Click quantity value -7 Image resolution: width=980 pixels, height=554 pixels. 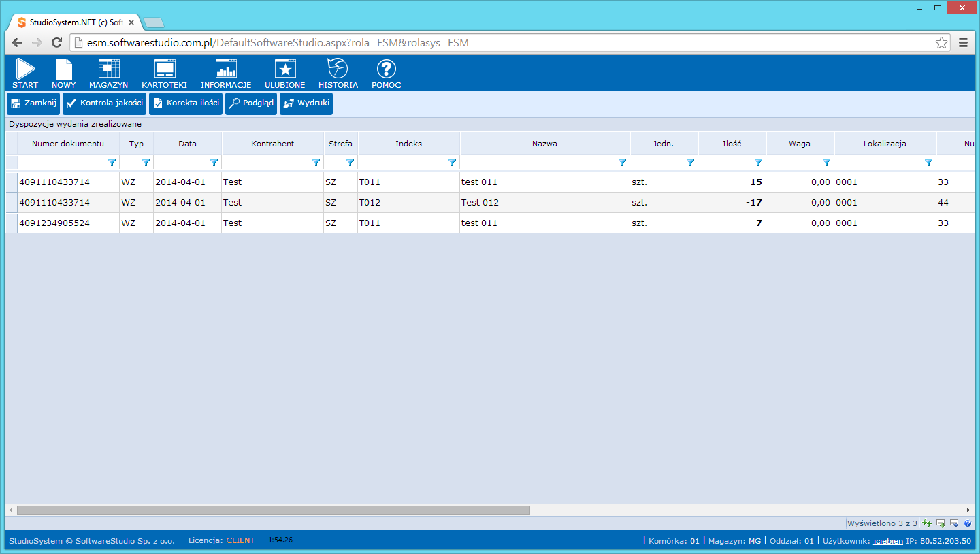point(757,223)
